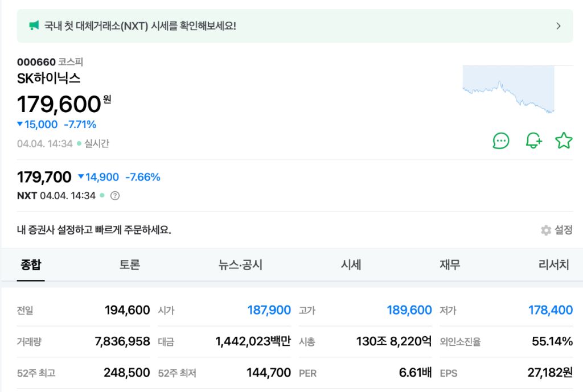Click the megaphone icon in NXT banner
The height and width of the screenshot is (392, 583).
pyautogui.click(x=34, y=26)
